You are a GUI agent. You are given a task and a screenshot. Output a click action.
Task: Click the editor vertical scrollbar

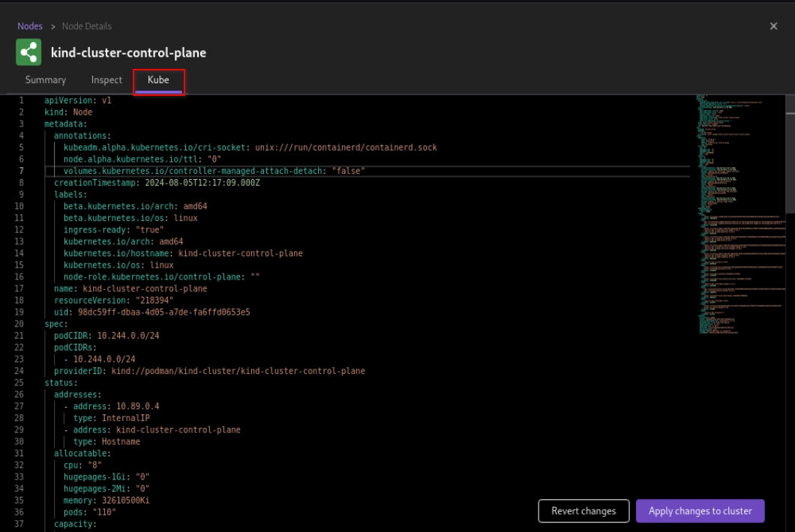pos(790,150)
